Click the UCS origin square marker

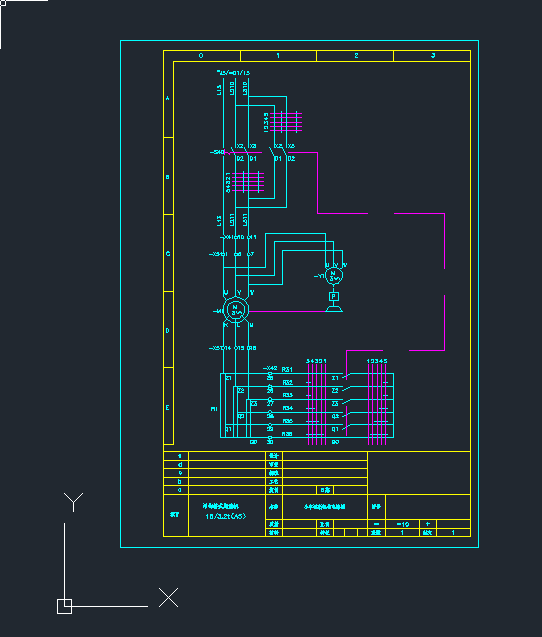[64, 606]
